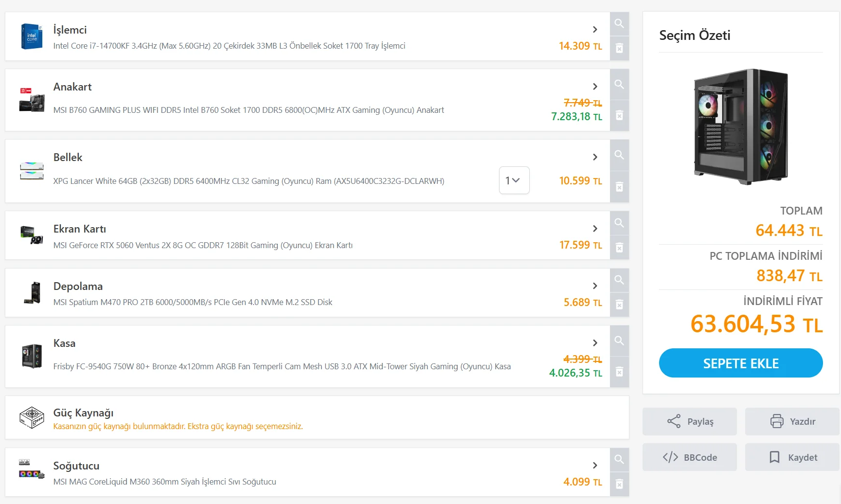Click the MSI B760 motherboard thumbnail
Image resolution: width=841 pixels, height=504 pixels.
tap(32, 100)
